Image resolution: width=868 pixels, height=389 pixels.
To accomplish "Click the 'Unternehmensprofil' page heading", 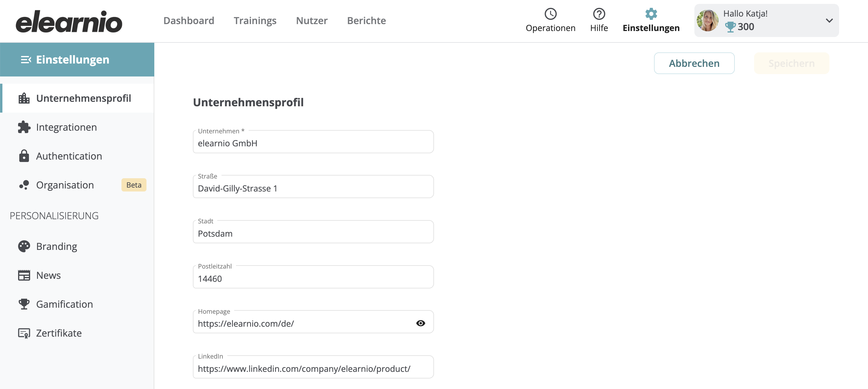I will [248, 102].
